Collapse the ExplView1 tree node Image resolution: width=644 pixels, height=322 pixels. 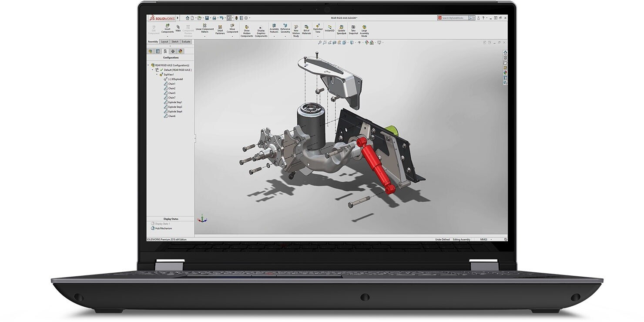[157, 75]
